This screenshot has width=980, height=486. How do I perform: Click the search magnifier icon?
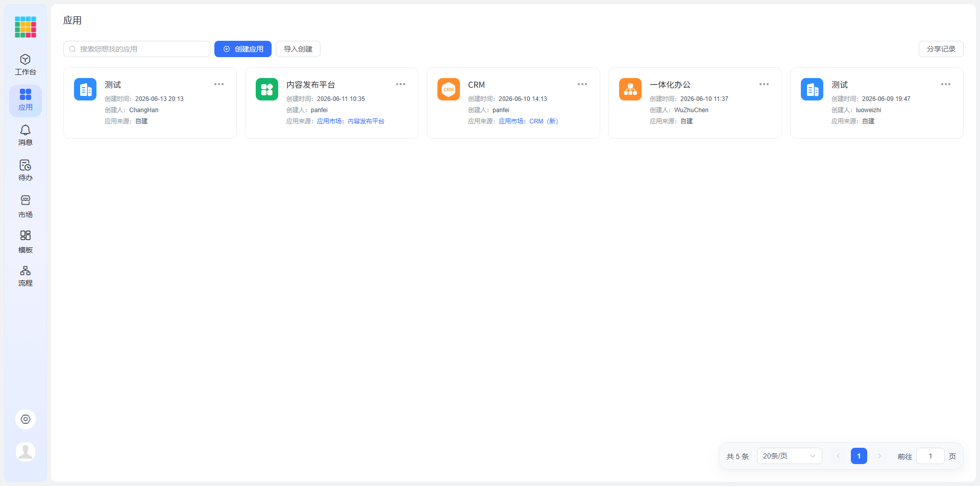point(72,49)
